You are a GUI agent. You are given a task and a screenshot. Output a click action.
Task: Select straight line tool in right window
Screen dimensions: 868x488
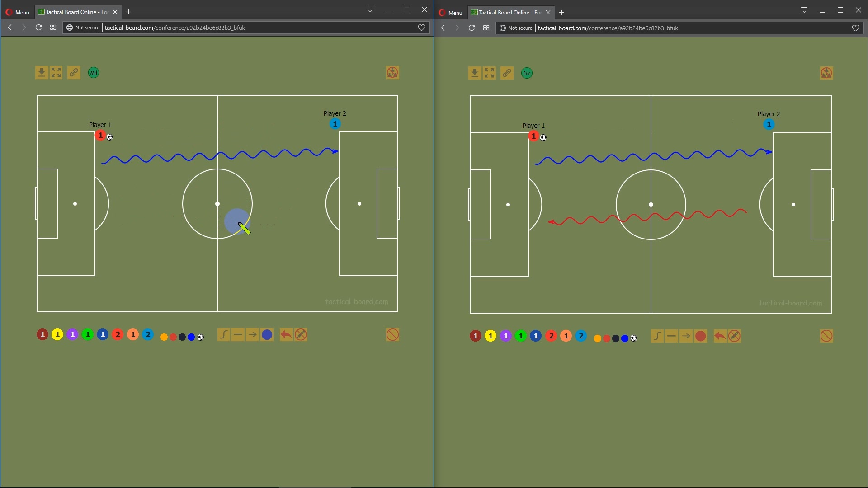point(671,336)
